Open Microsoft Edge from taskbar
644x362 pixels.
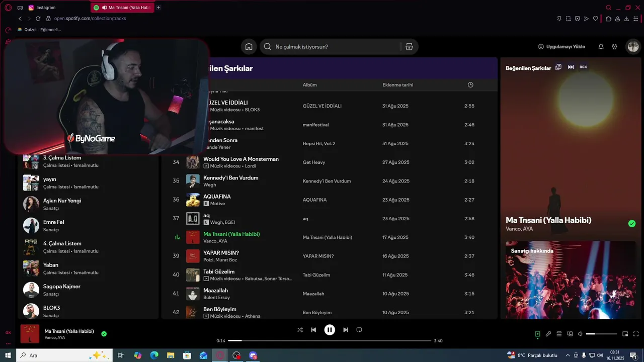pyautogui.click(x=154, y=355)
